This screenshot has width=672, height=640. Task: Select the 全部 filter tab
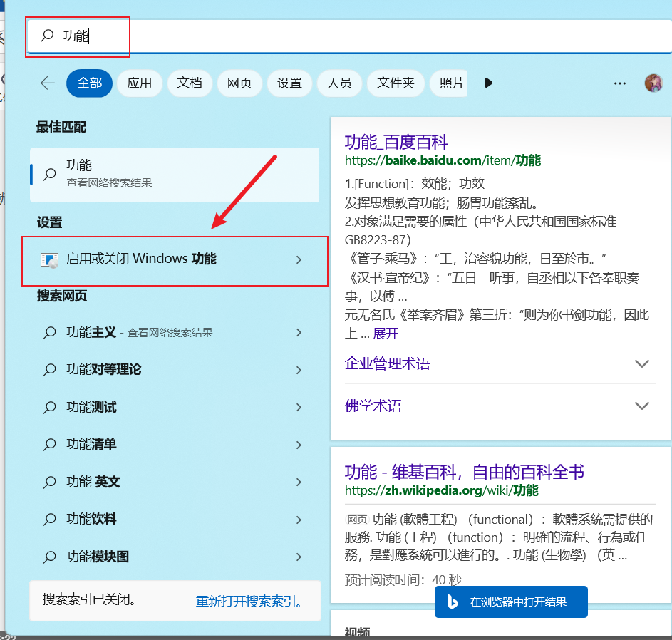89,83
